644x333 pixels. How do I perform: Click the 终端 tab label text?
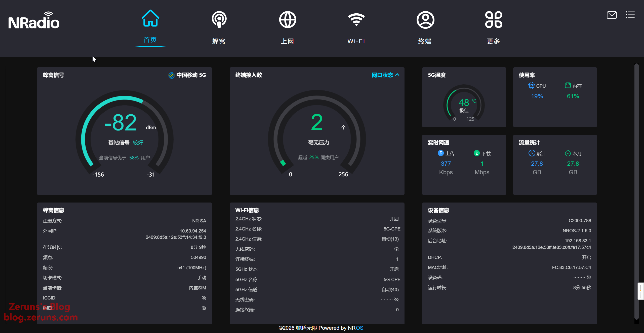click(x=425, y=41)
